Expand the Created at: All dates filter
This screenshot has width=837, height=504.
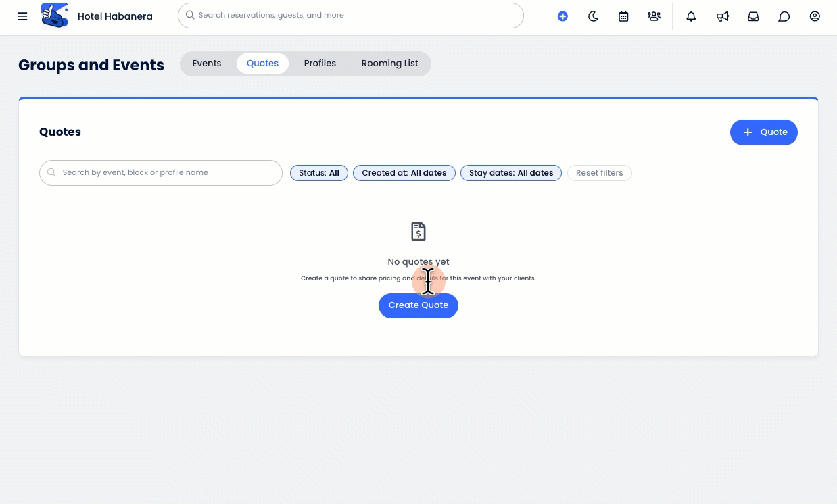click(x=404, y=173)
